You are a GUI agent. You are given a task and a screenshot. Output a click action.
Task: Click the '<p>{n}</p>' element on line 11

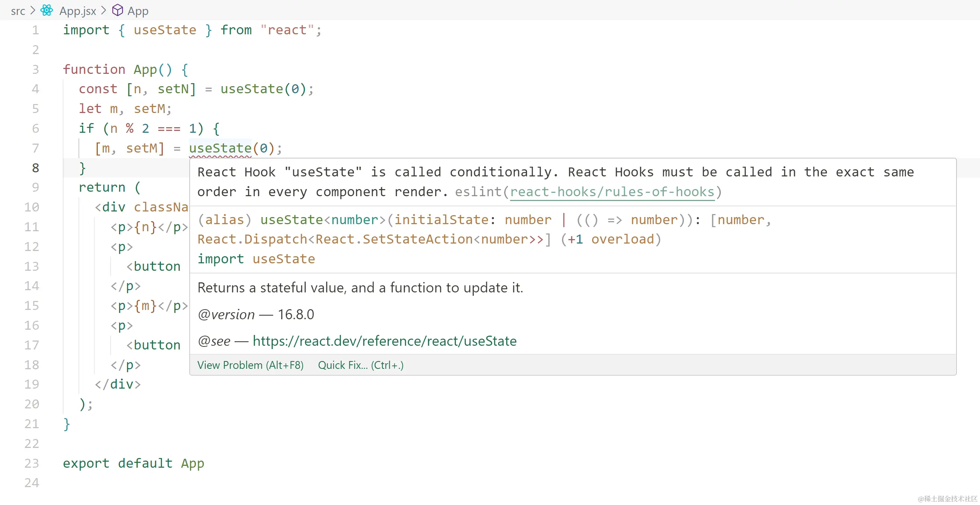coord(149,227)
